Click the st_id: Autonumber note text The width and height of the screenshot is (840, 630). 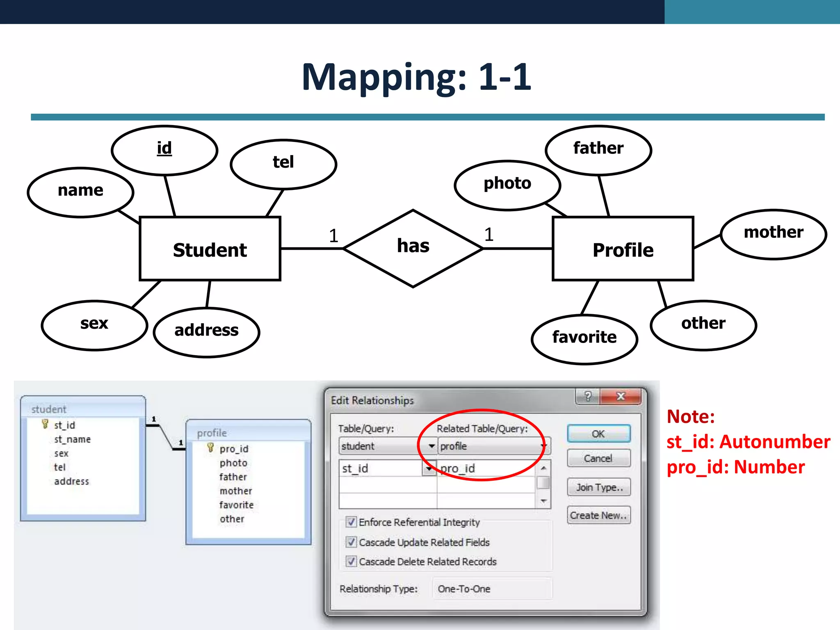[749, 442]
